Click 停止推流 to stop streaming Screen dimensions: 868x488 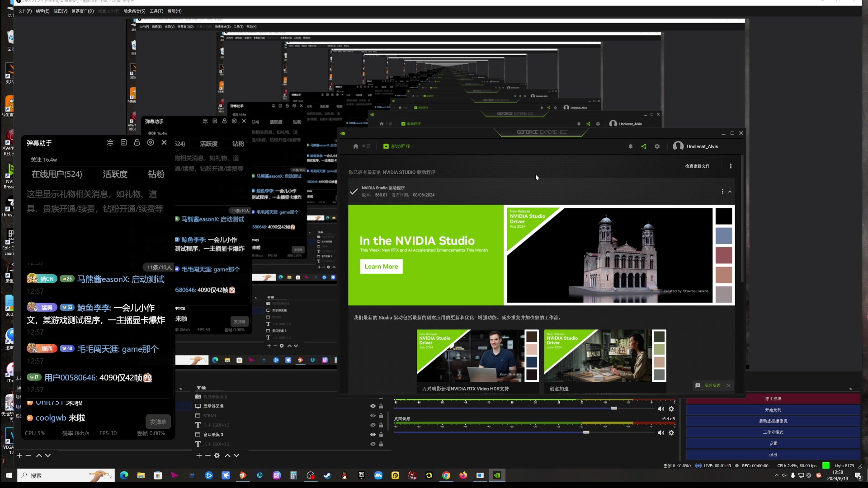(773, 399)
